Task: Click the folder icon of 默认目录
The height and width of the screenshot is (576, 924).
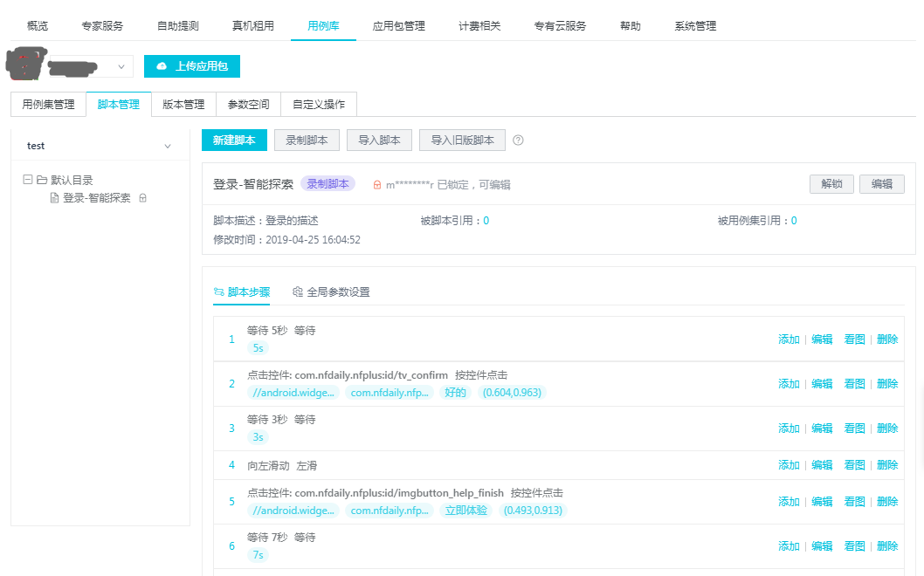Action: tap(42, 180)
